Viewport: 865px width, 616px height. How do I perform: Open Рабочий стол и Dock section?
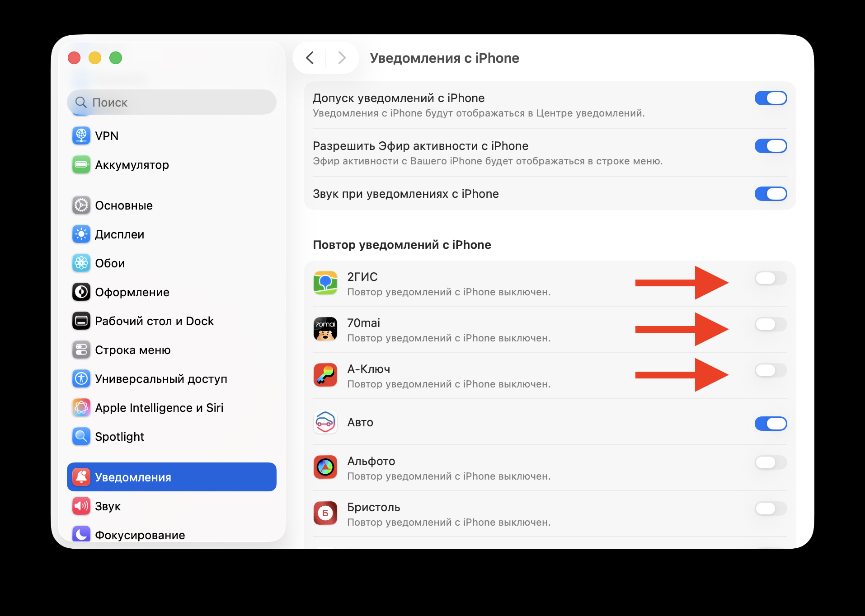coord(81,321)
